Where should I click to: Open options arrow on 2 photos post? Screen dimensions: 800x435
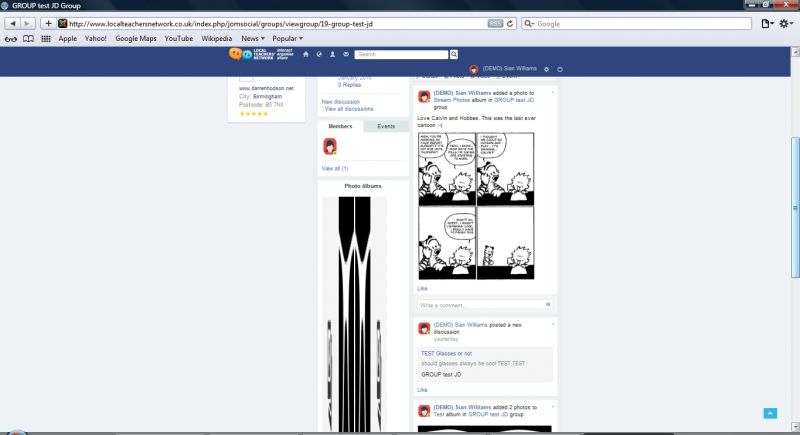point(553,407)
